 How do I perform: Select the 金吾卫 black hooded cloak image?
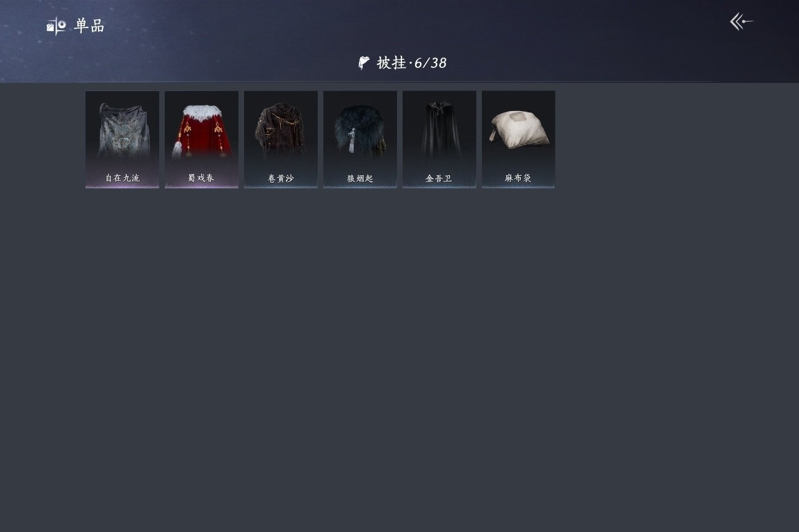tap(439, 129)
